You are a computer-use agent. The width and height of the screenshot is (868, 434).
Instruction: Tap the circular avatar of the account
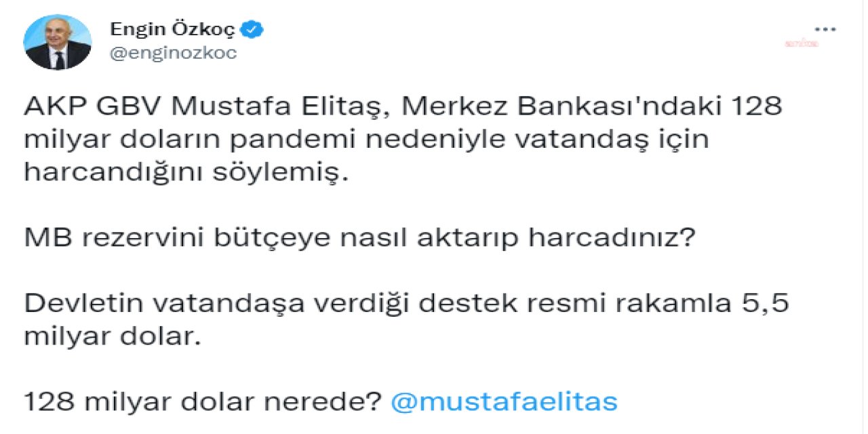(58, 41)
